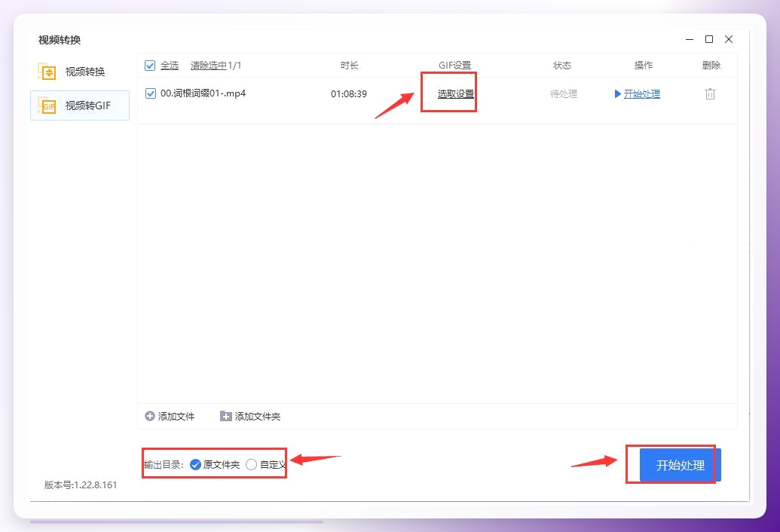Open the 选取设置 GIF settings link
The width and height of the screenshot is (780, 532).
pyautogui.click(x=456, y=94)
